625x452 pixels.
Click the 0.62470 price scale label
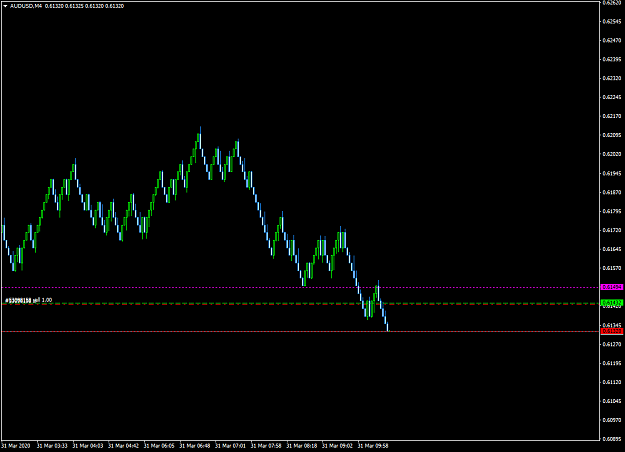(x=612, y=40)
